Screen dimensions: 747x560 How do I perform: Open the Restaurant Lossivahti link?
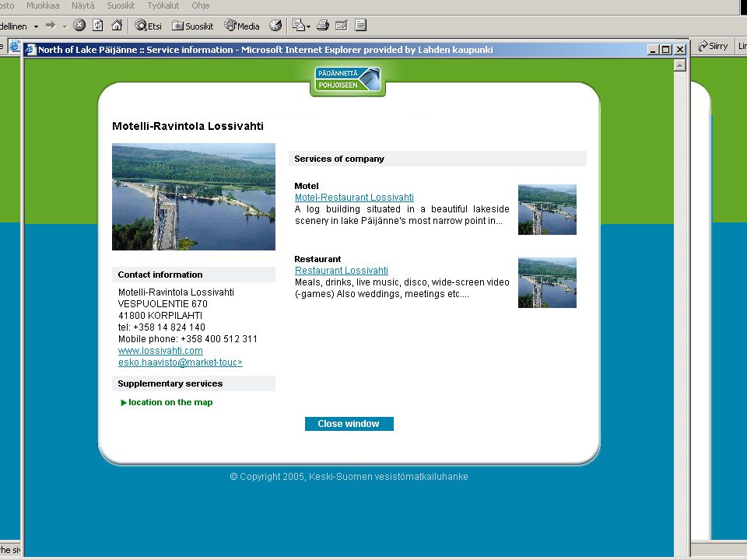[341, 271]
